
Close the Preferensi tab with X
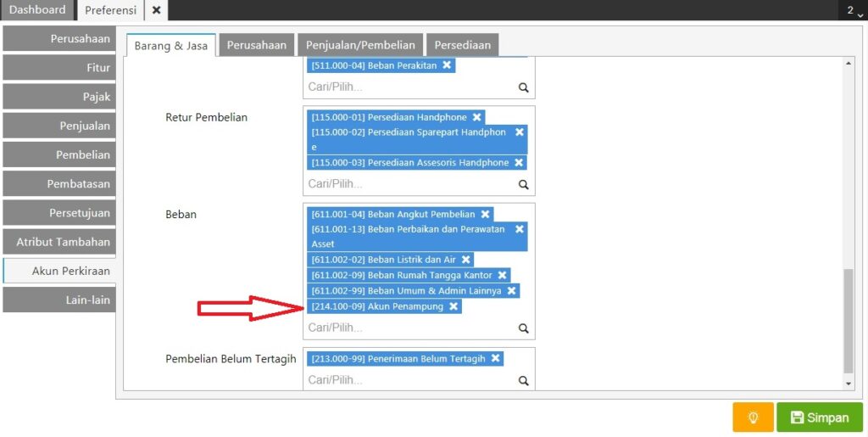[x=156, y=10]
